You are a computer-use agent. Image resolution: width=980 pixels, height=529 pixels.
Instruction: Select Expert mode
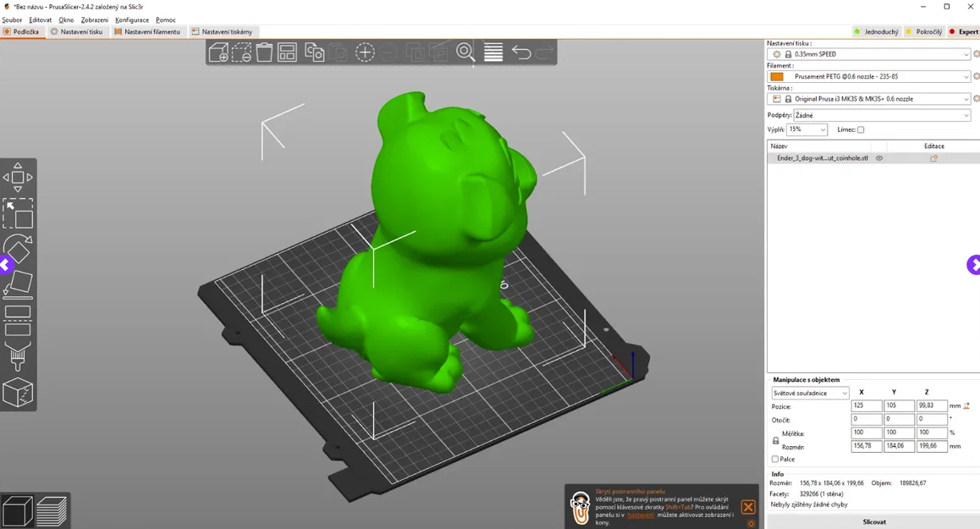pos(963,31)
